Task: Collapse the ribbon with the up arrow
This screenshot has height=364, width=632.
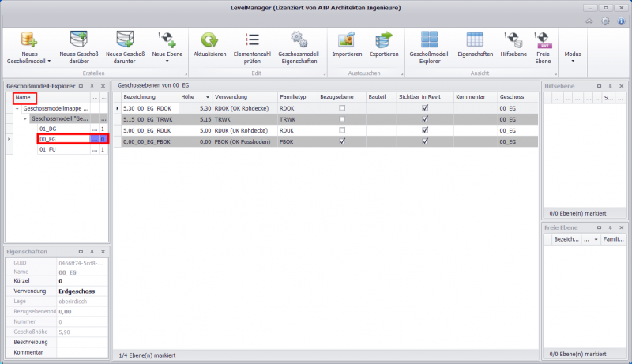Action: tap(589, 21)
